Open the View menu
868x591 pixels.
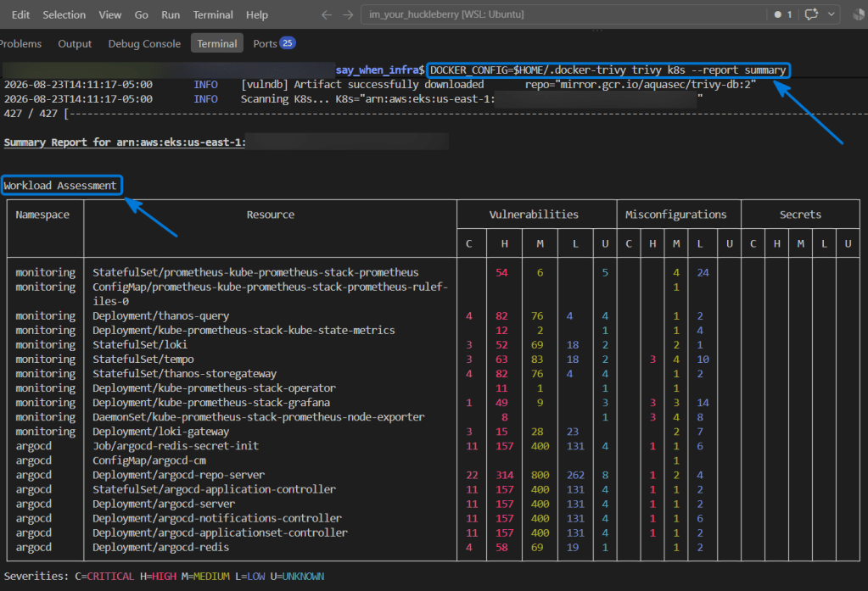(x=110, y=15)
